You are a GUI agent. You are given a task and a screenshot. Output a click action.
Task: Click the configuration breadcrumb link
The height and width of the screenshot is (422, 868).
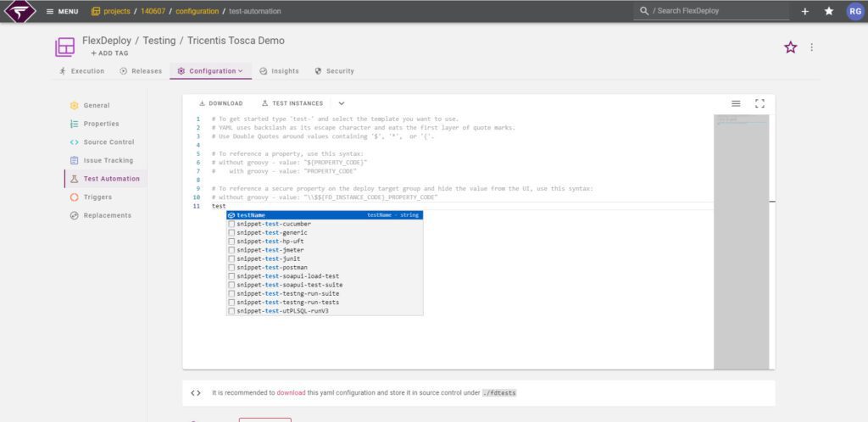coord(197,11)
